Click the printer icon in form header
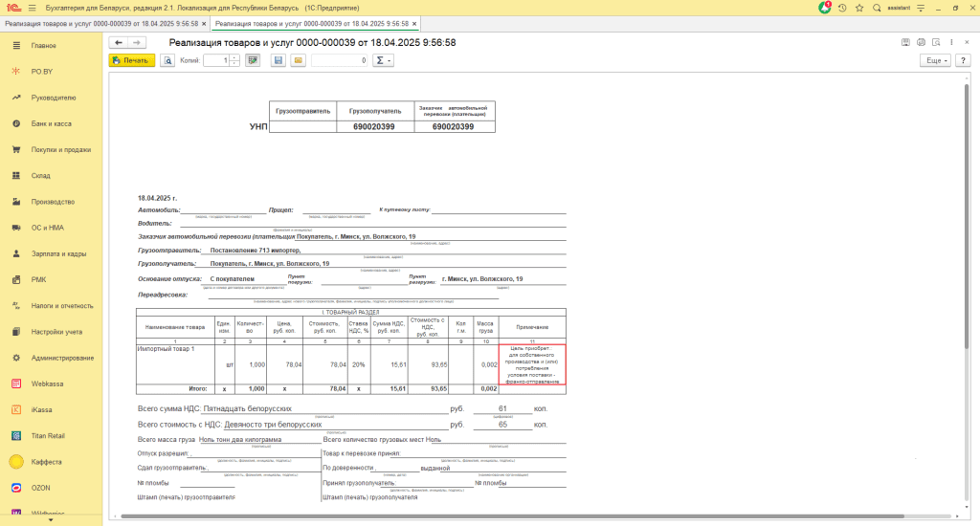The image size is (980, 526). click(921, 42)
